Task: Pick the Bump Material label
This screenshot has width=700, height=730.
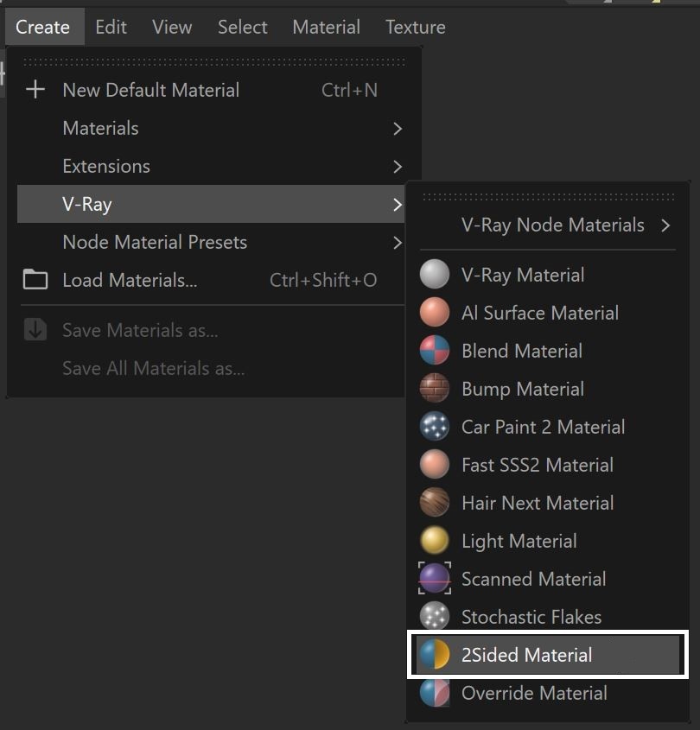Action: [x=523, y=390]
